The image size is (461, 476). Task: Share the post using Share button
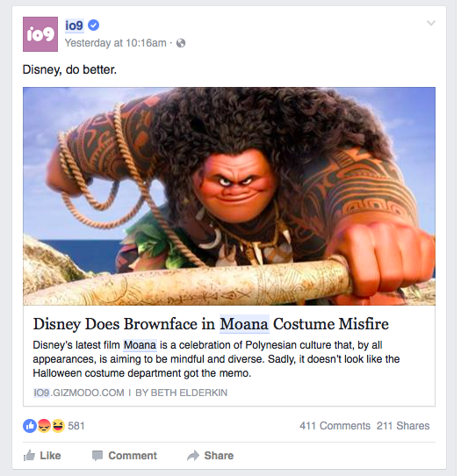coord(211,455)
